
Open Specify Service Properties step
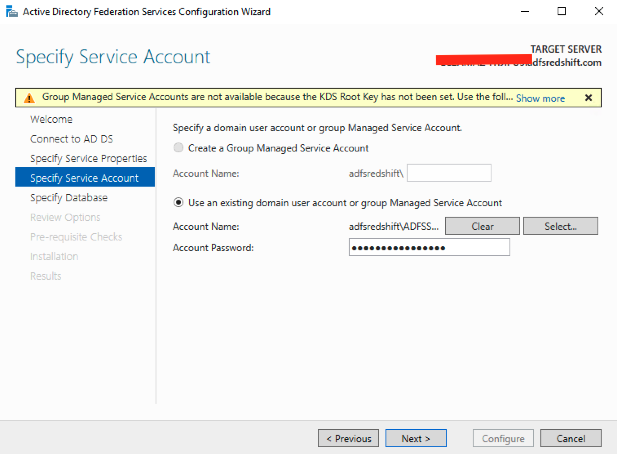(89, 159)
